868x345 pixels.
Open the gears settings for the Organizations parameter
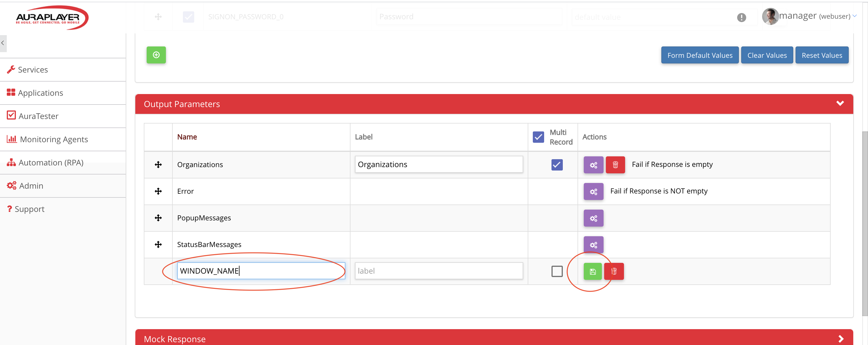pyautogui.click(x=593, y=165)
